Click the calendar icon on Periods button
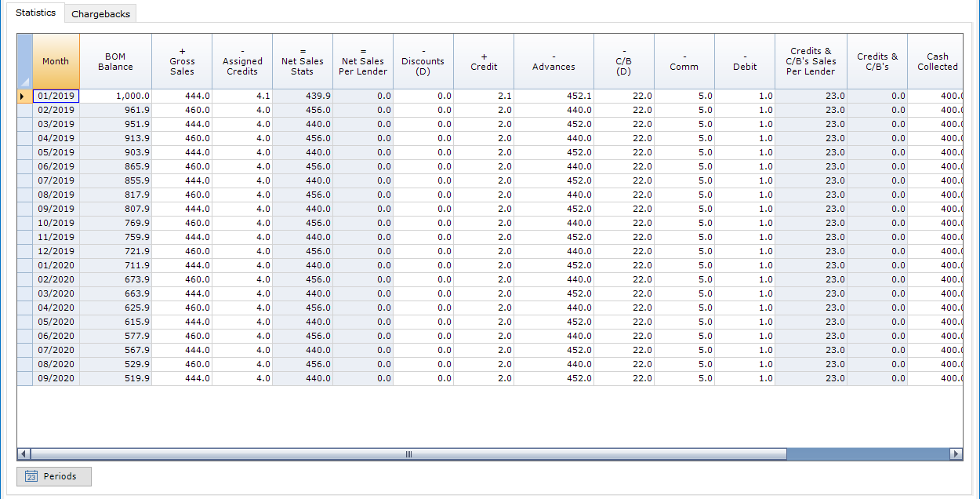Image resolution: width=980 pixels, height=499 pixels. tap(31, 476)
